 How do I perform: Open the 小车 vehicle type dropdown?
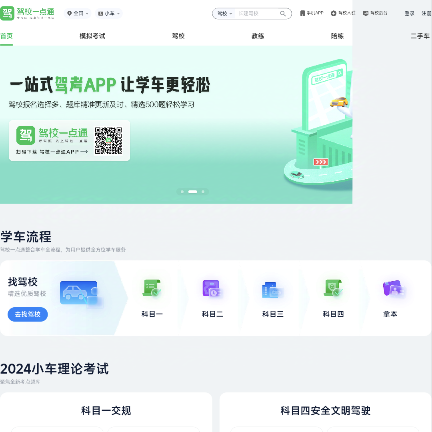pos(109,13)
